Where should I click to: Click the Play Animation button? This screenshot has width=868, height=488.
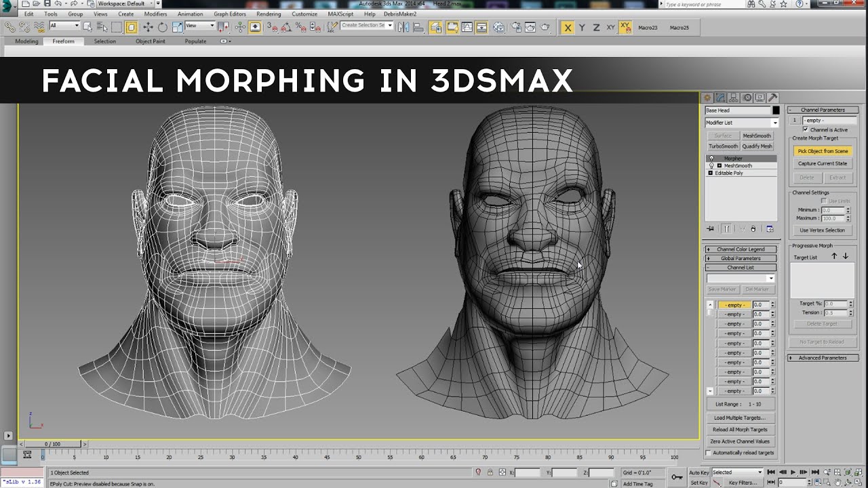tap(793, 472)
